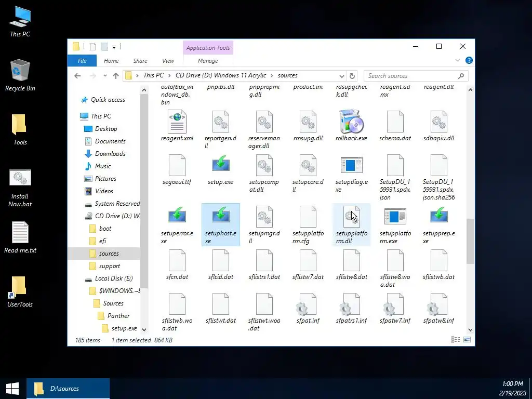Select the schema.dat file
Image resolution: width=532 pixels, height=399 pixels.
coord(395,126)
